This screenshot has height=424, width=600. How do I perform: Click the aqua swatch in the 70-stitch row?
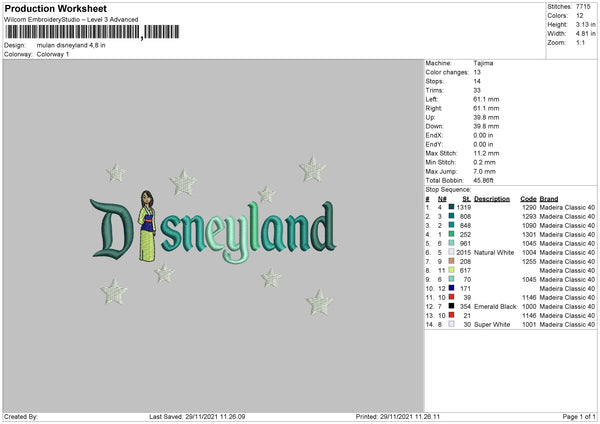(x=451, y=279)
